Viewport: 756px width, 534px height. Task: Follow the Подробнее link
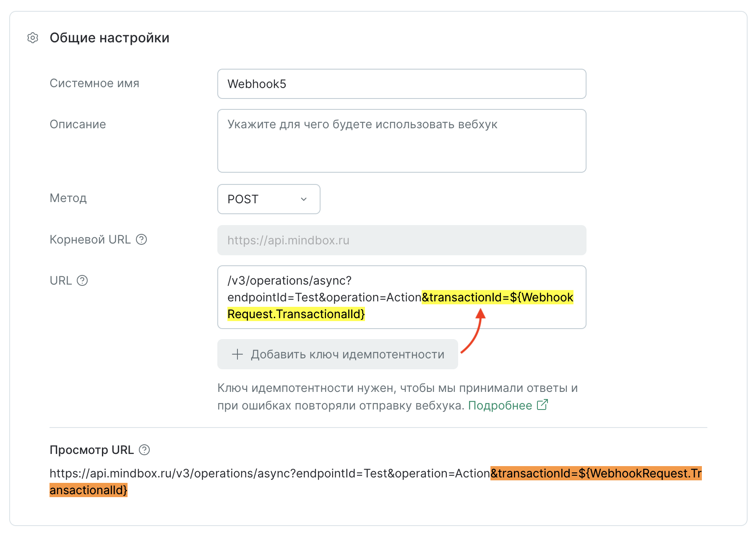[500, 405]
